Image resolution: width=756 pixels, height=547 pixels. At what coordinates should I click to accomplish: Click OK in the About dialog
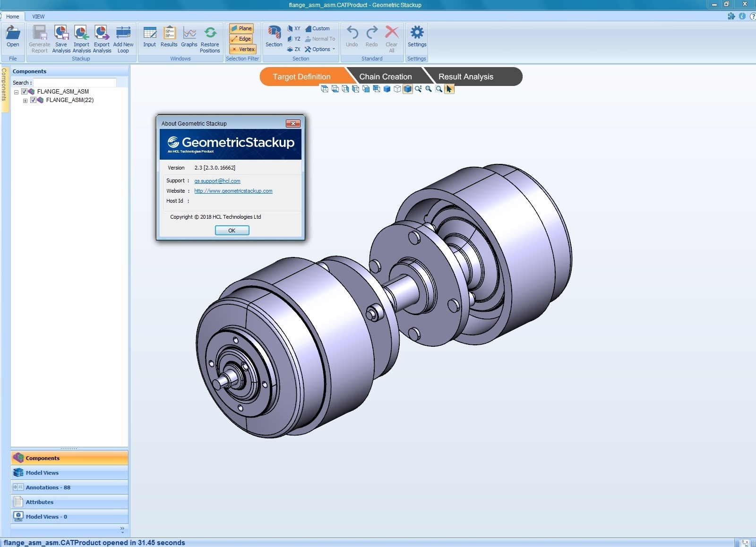pyautogui.click(x=232, y=231)
